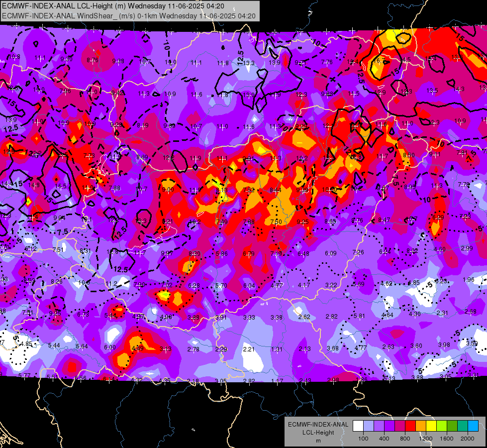The height and width of the screenshot is (448, 487).
Task: Select the dark green legend swatch
Action: click(x=452, y=426)
